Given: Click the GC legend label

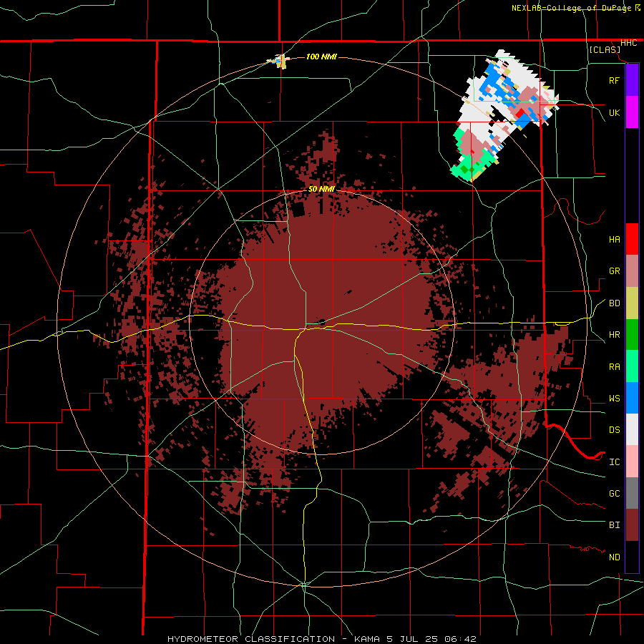Looking at the screenshot, I should pyautogui.click(x=614, y=494).
